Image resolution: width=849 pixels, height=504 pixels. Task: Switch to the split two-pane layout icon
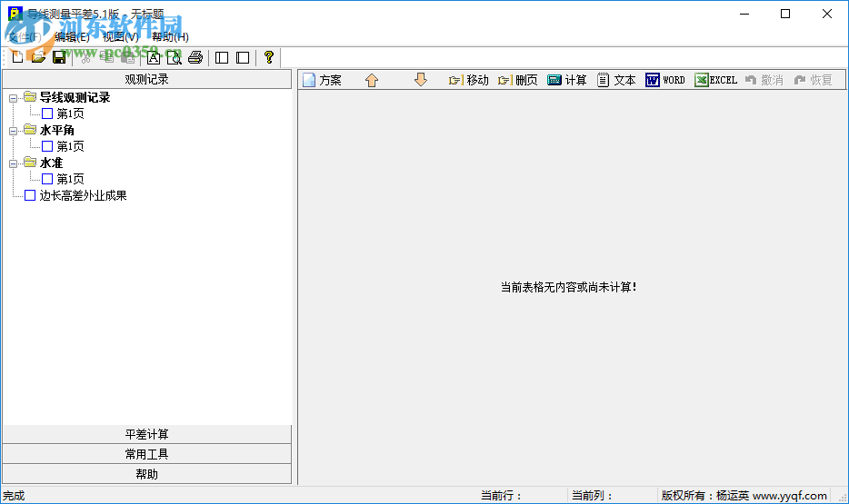click(222, 58)
